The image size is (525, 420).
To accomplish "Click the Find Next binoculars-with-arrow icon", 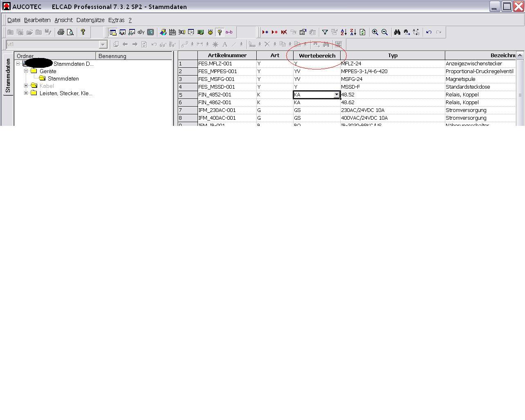I will click(407, 32).
